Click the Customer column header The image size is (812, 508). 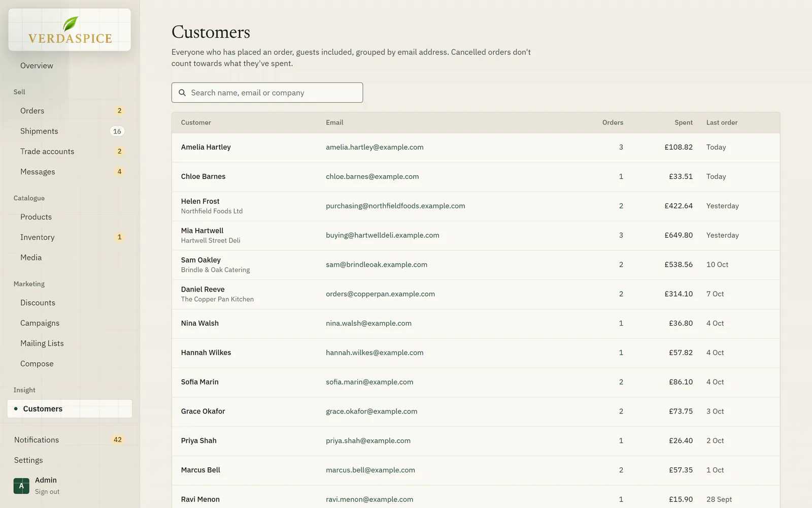pos(196,122)
